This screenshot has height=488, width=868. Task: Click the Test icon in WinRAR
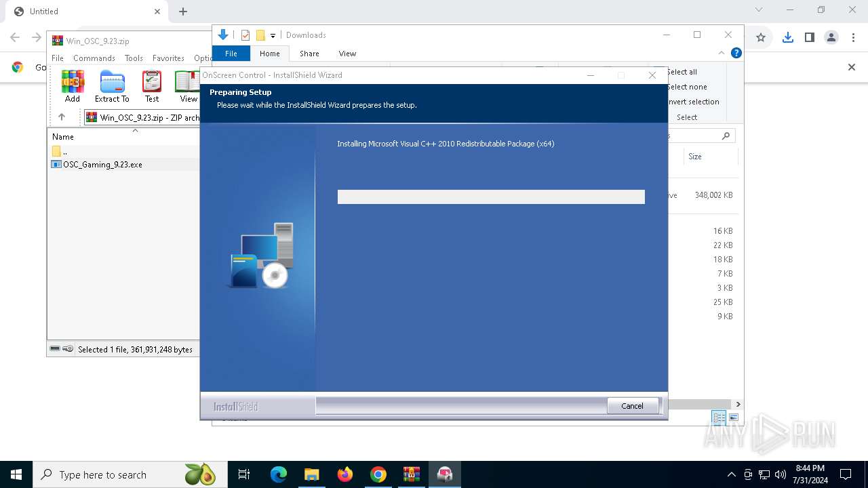[x=152, y=86]
